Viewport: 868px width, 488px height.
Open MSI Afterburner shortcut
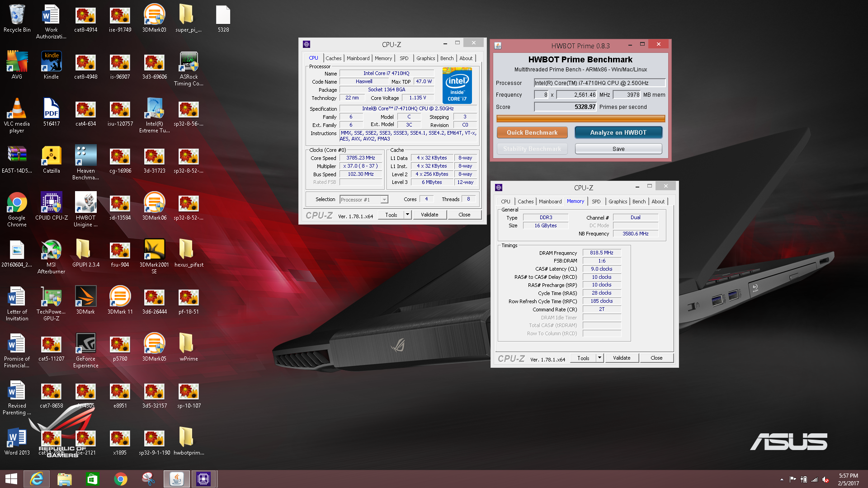click(x=52, y=256)
